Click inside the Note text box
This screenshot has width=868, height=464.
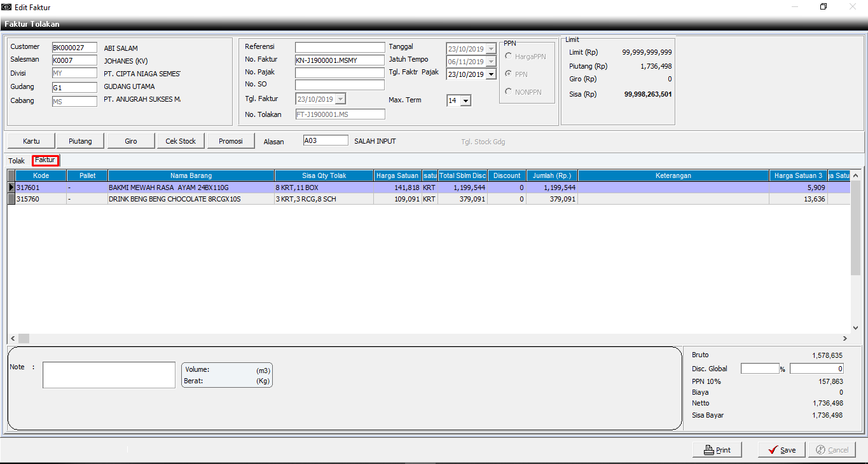pos(109,374)
